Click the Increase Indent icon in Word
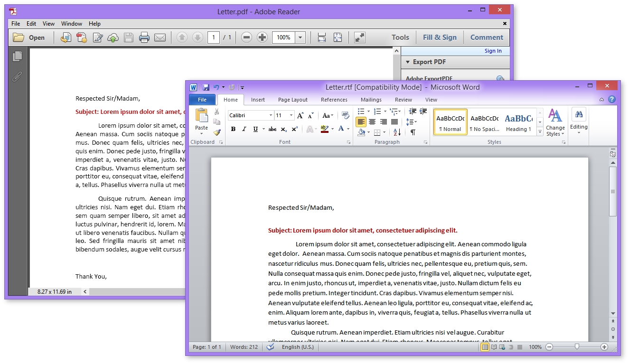The width and height of the screenshot is (629, 364). click(x=423, y=112)
